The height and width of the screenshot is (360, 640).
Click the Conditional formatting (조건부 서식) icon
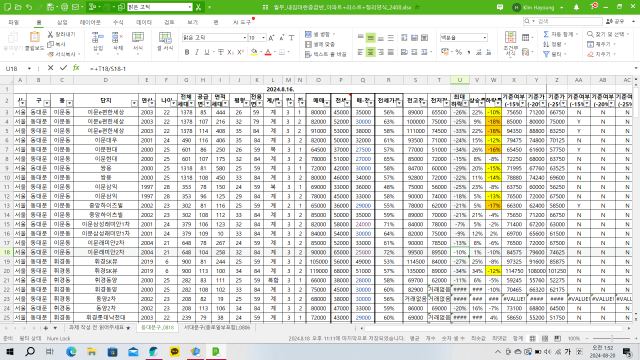pos(510,43)
